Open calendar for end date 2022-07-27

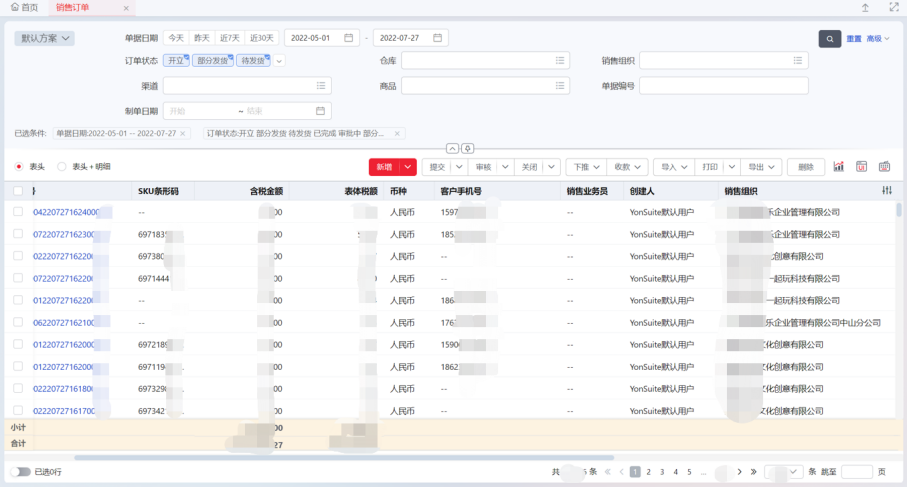click(x=437, y=38)
